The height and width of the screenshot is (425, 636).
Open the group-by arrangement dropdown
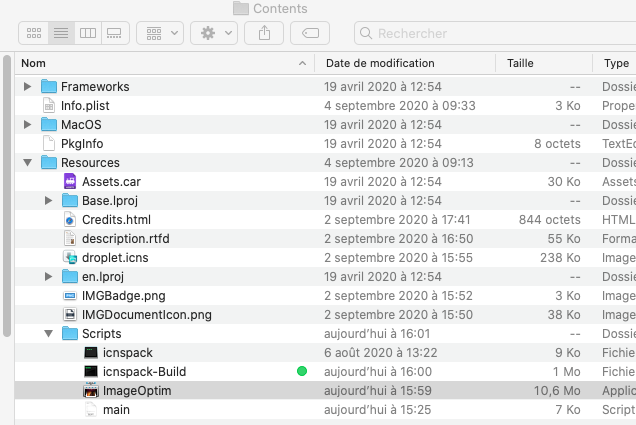coord(160,33)
